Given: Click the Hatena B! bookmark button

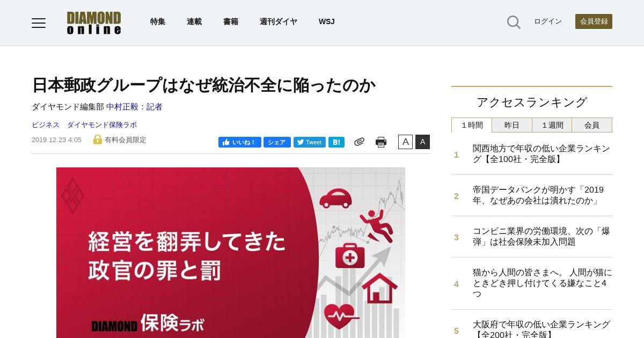Looking at the screenshot, I should click(x=336, y=142).
